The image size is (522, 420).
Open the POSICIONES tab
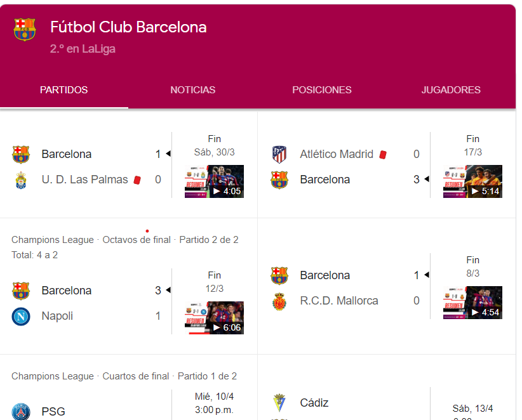(321, 90)
